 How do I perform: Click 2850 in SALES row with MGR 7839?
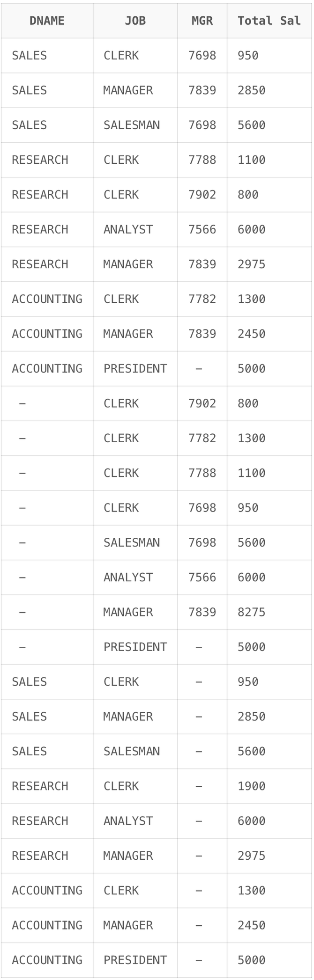pyautogui.click(x=251, y=90)
